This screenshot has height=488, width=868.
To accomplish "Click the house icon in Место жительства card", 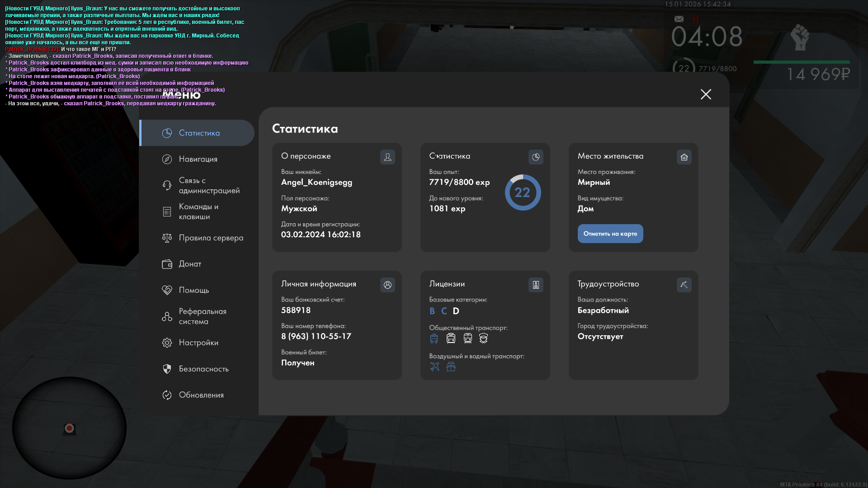I will [684, 157].
